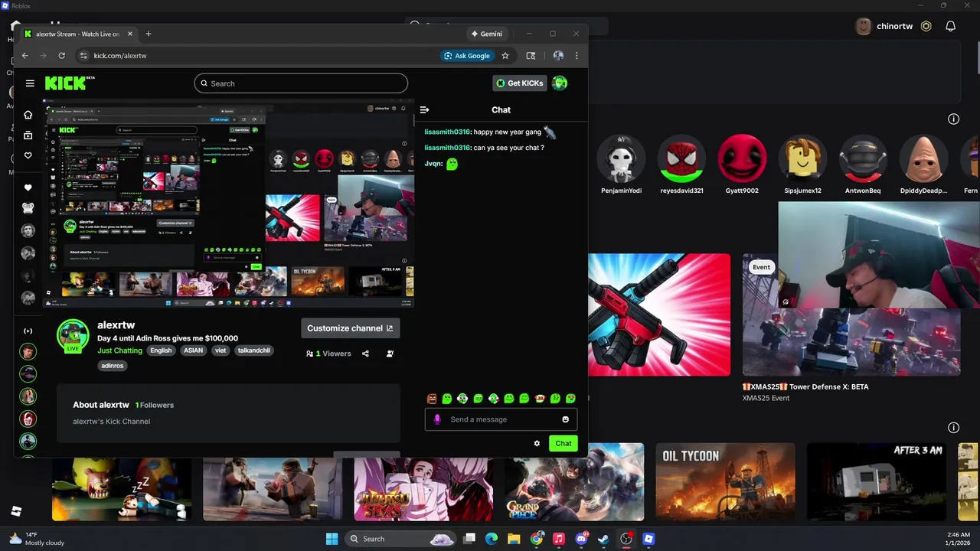Switch to alexrtw Stream browser tab
The image size is (980, 551).
click(x=77, y=34)
